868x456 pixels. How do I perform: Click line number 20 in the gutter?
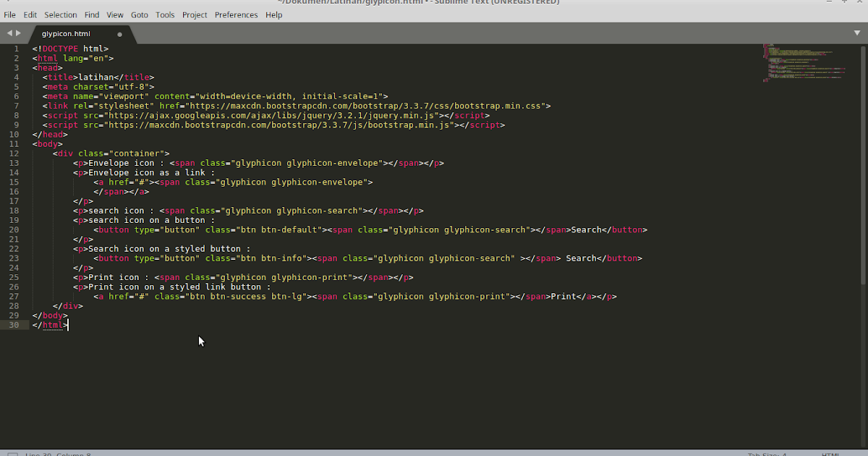pyautogui.click(x=14, y=229)
